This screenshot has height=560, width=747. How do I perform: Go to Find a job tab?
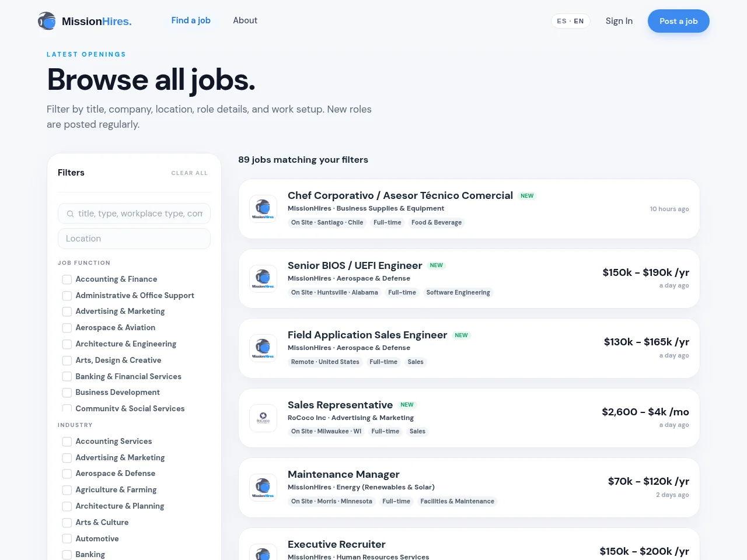click(x=191, y=20)
